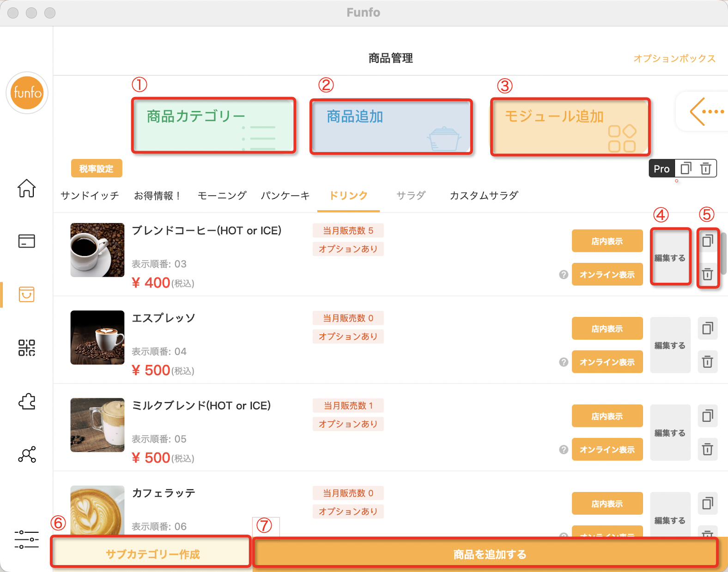Click the Pro copy icon in toolbar
The height and width of the screenshot is (572, 728).
686,169
